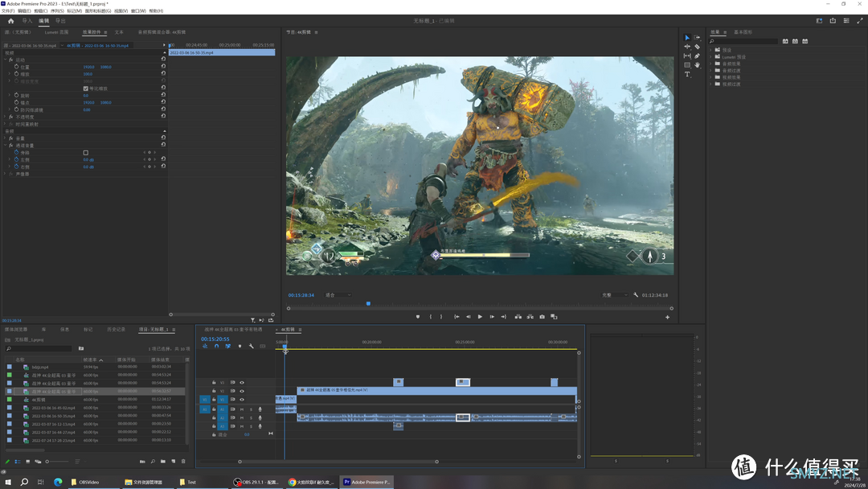
Task: Toggle V1 track visibility eye
Action: click(242, 399)
